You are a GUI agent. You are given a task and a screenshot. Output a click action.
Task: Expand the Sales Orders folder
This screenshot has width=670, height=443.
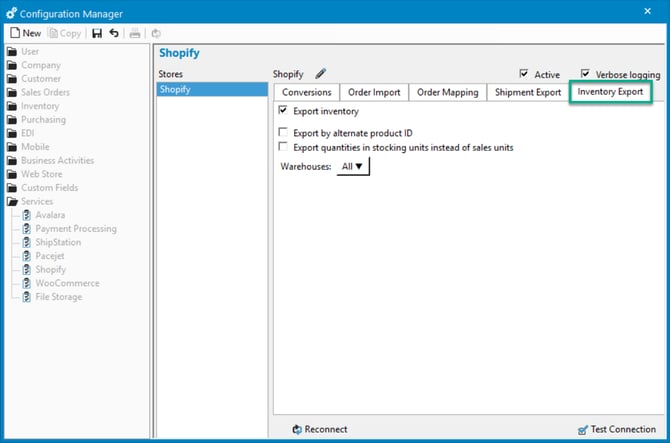(x=46, y=92)
